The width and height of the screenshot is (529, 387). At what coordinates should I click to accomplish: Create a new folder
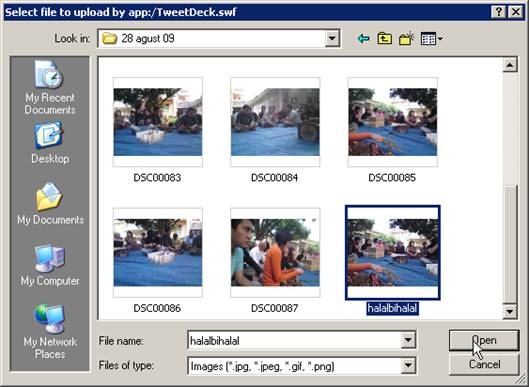click(407, 39)
